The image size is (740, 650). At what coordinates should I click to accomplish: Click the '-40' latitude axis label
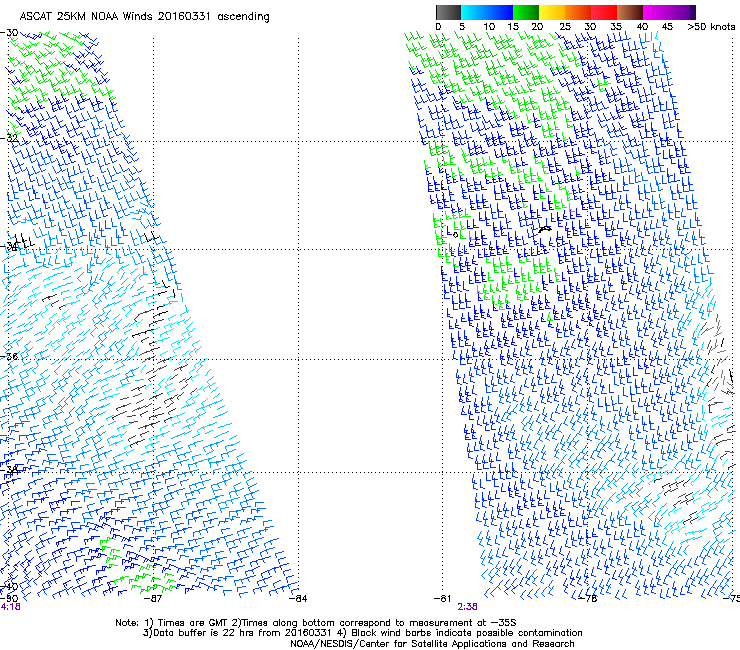[9, 587]
